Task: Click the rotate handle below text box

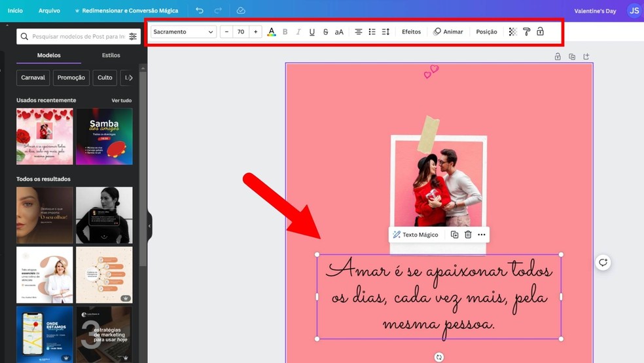Action: (x=439, y=357)
